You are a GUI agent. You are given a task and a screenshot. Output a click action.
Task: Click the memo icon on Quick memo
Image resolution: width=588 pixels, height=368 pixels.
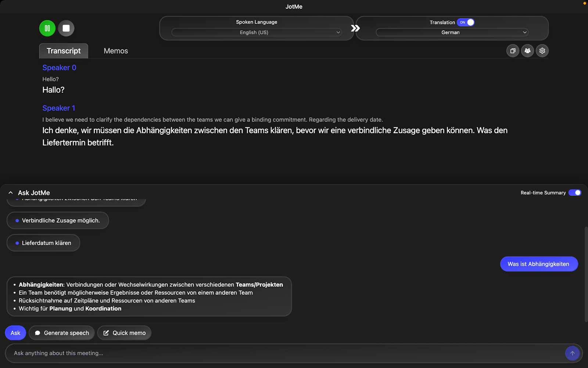[107, 333]
